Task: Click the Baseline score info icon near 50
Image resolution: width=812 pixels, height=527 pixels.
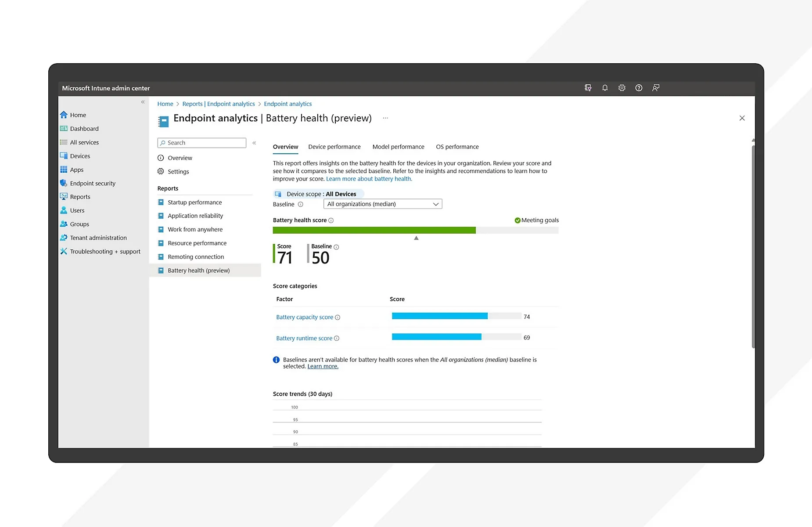Action: coord(336,247)
